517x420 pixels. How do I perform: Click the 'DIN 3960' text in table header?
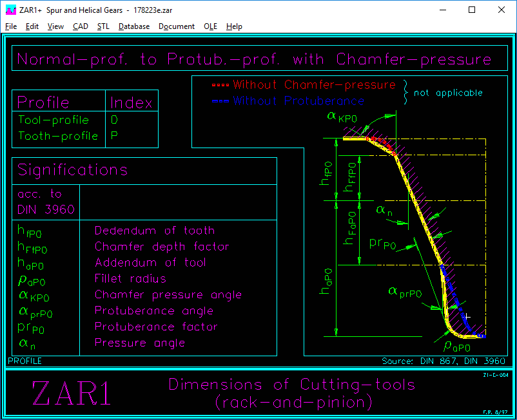point(46,209)
